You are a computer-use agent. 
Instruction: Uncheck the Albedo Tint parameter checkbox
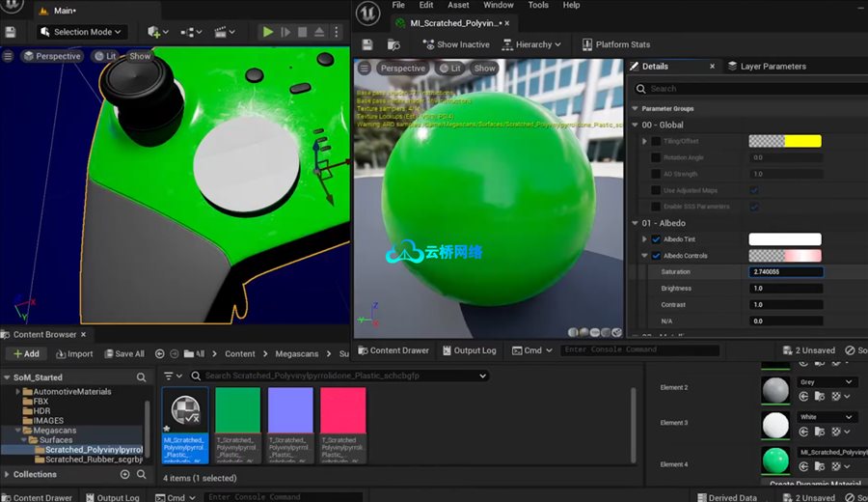(x=656, y=239)
